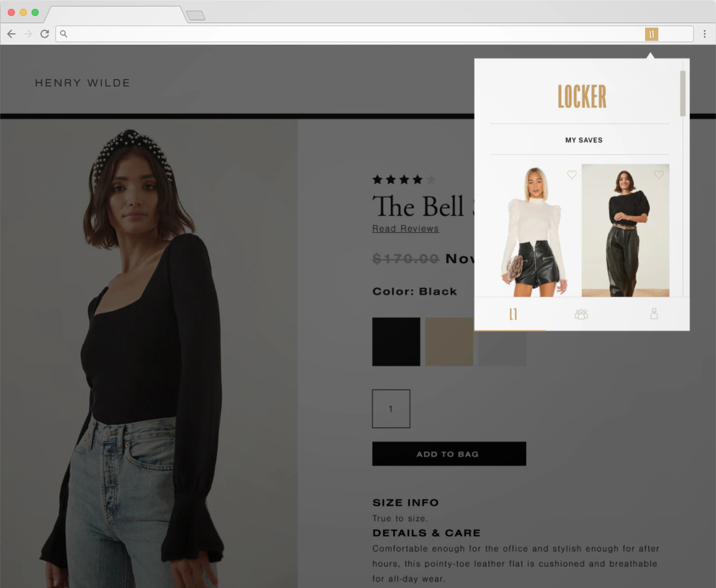The image size is (716, 588).
Task: Select the gray color swatch
Action: 502,348
